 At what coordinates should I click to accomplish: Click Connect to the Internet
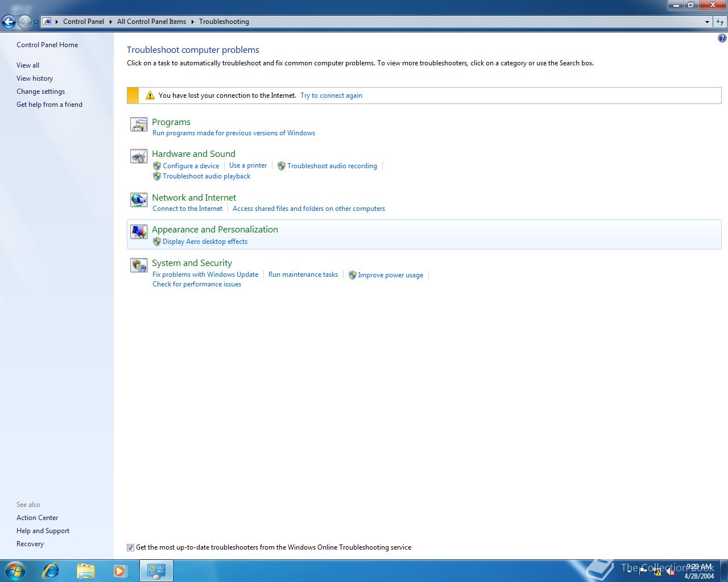187,209
